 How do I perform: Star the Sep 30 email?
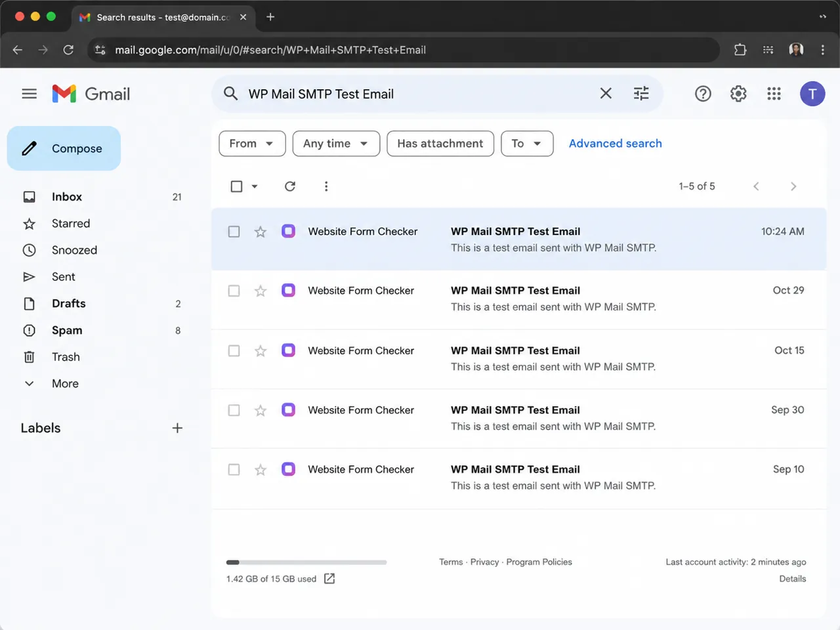click(x=261, y=410)
